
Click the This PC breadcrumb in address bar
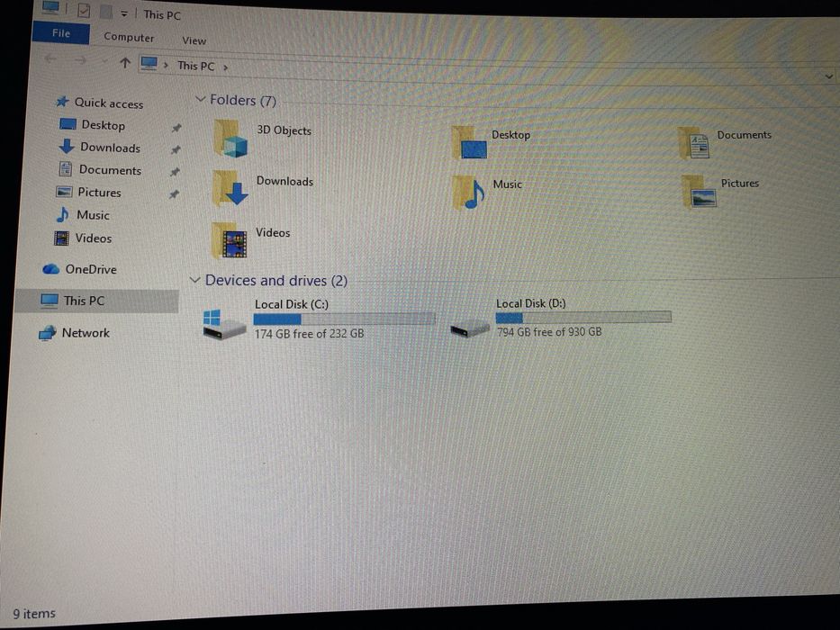point(196,66)
